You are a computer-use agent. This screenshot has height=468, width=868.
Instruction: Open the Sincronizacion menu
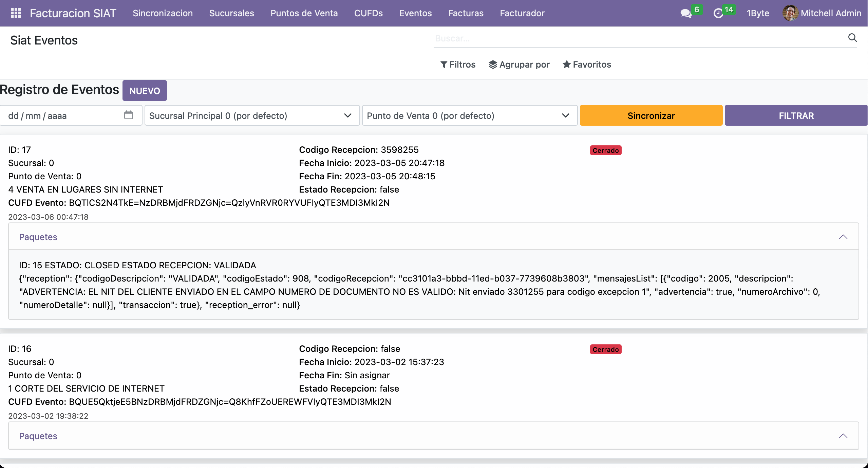(x=163, y=13)
